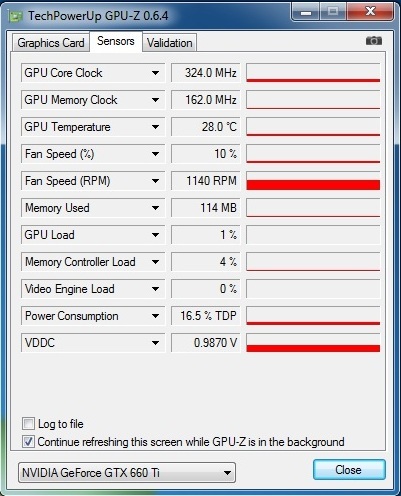The height and width of the screenshot is (496, 401).
Task: Click the GPU Memory Clock value field
Action: coord(205,100)
